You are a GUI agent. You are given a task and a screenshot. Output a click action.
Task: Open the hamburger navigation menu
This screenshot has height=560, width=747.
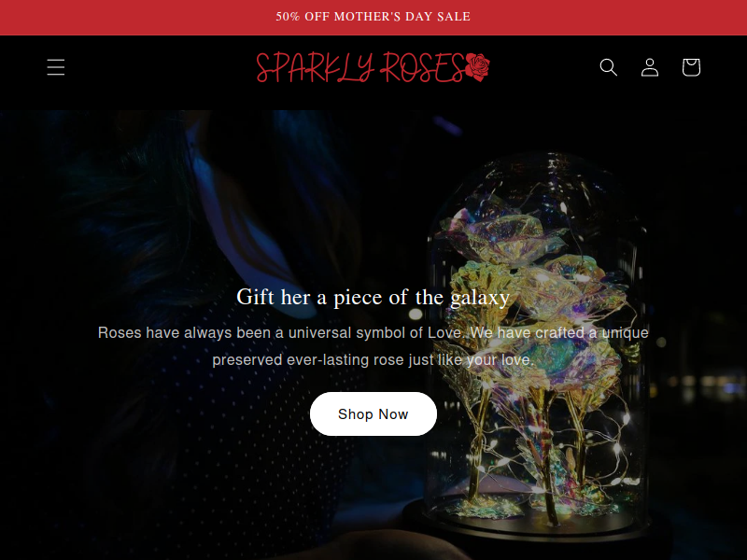pos(56,67)
